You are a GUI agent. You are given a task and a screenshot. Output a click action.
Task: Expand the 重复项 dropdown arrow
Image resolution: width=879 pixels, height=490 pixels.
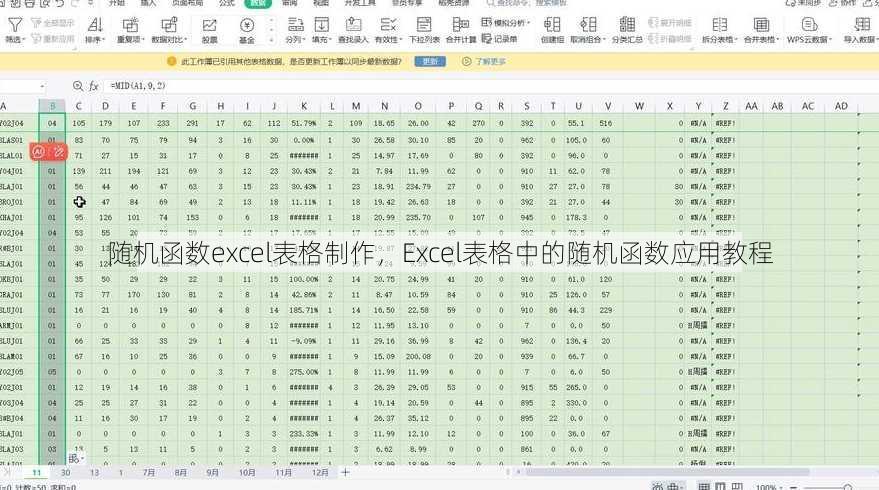[143, 40]
